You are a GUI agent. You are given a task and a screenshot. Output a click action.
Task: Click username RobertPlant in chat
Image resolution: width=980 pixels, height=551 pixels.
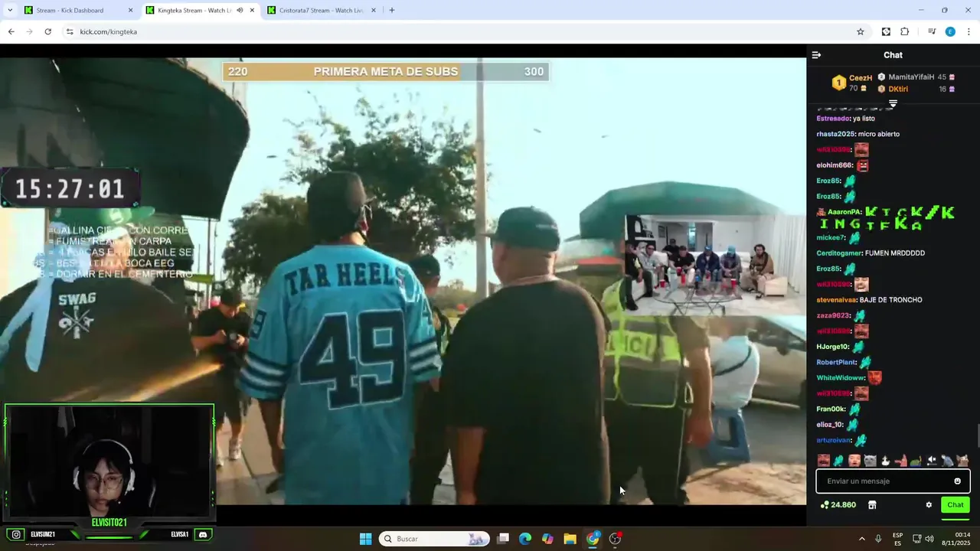[x=836, y=362]
